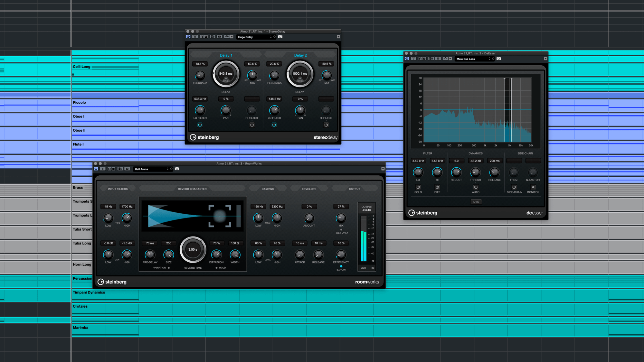The image size is (644, 362).
Task: Enable Write automation in StereoDelay window
Action: coord(206,37)
